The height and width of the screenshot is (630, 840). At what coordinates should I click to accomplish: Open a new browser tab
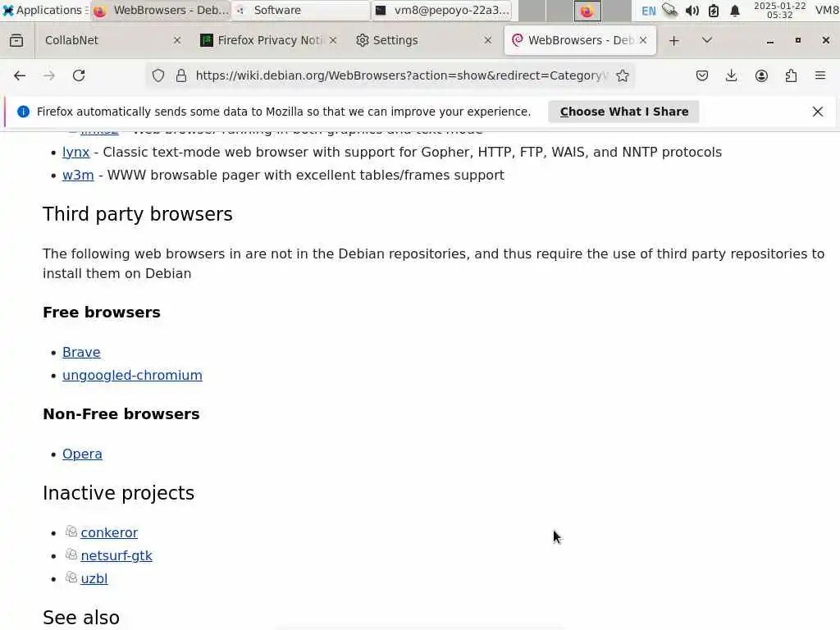[x=674, y=40]
